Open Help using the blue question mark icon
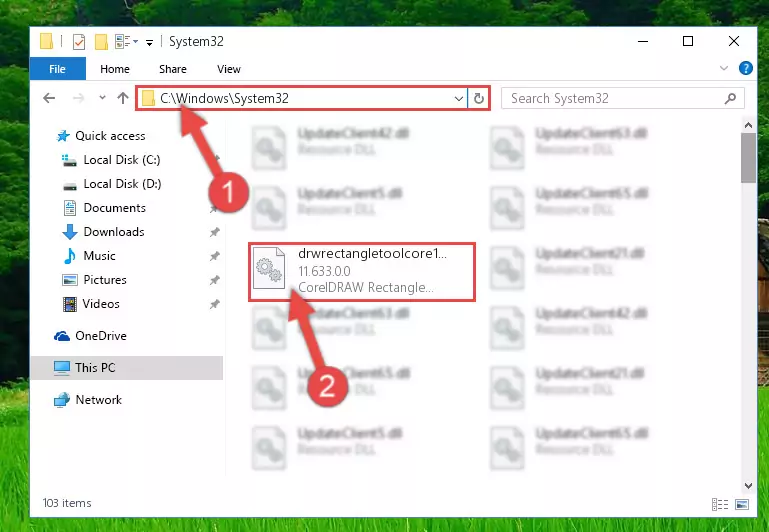Image resolution: width=769 pixels, height=532 pixels. point(745,68)
